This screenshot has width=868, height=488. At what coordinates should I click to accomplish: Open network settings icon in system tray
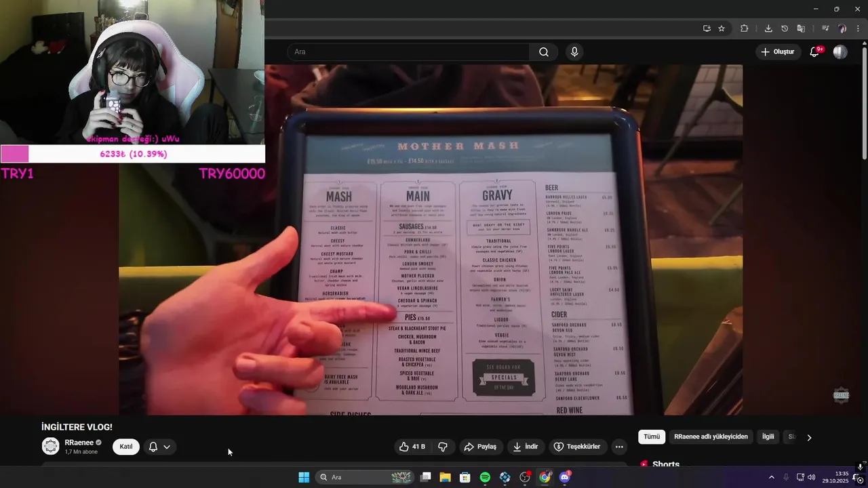(800, 477)
